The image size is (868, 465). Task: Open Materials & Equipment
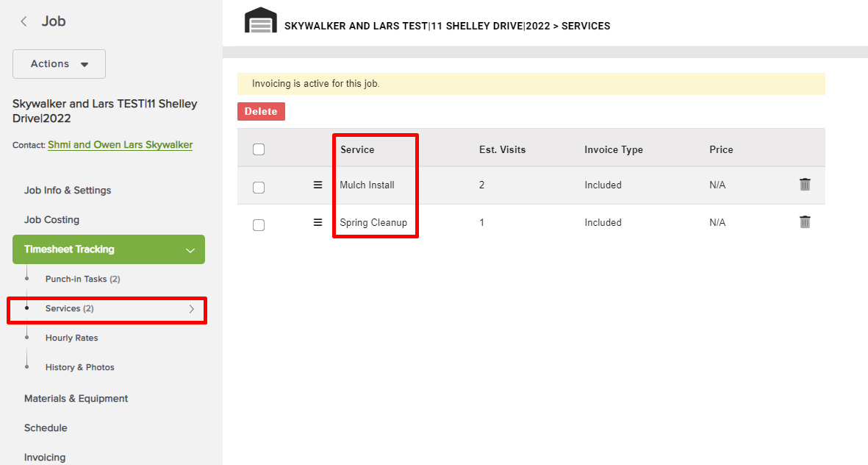[x=76, y=399]
